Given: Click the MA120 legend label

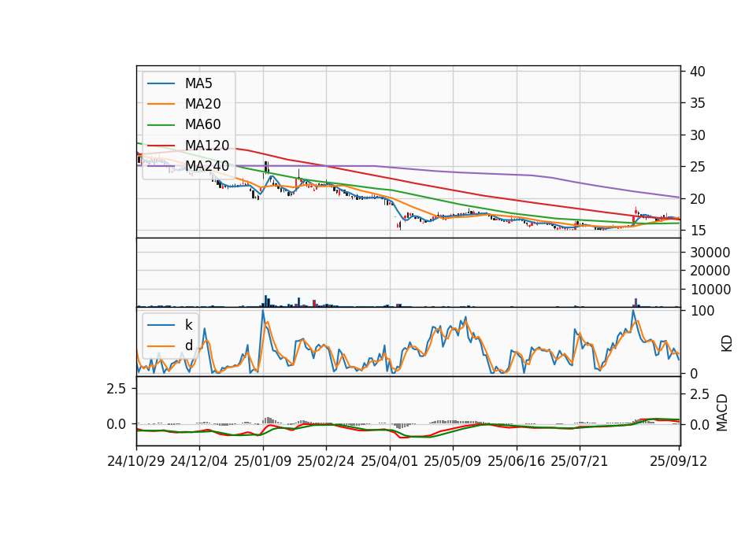Looking at the screenshot, I should (x=207, y=146).
